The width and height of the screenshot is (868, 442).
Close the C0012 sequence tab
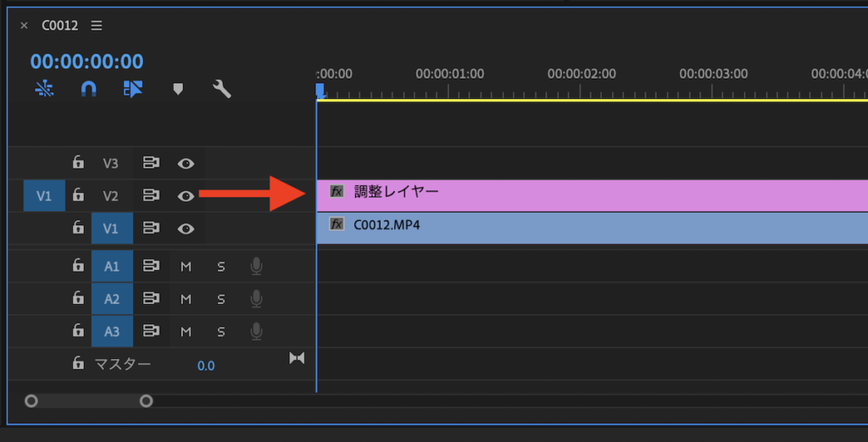24,25
